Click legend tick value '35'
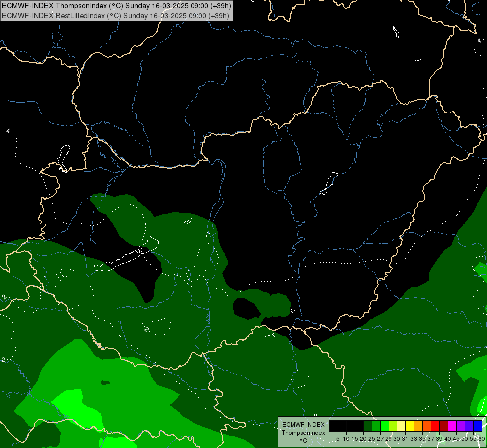 (422, 439)
